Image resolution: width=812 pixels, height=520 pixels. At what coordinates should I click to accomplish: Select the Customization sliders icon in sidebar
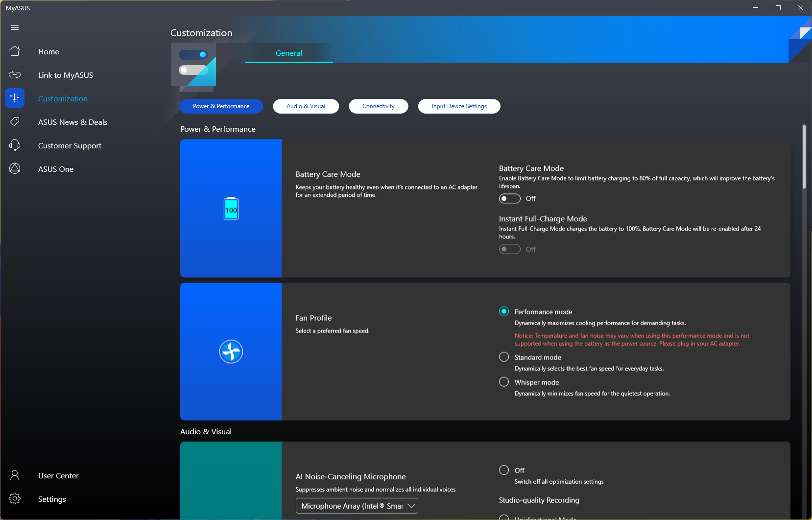coord(15,98)
